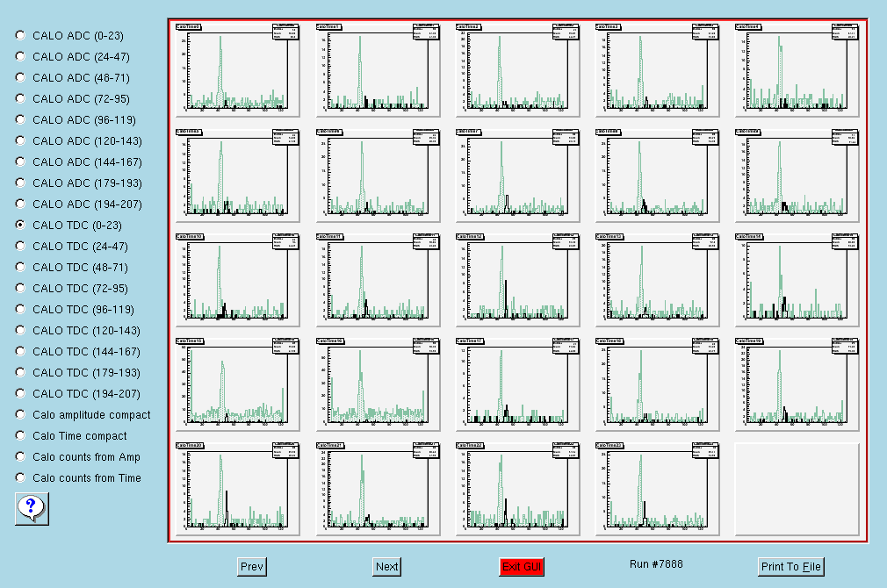The height and width of the screenshot is (588, 887).
Task: Open the CaloTime16 histogram plot
Action: click(378, 384)
